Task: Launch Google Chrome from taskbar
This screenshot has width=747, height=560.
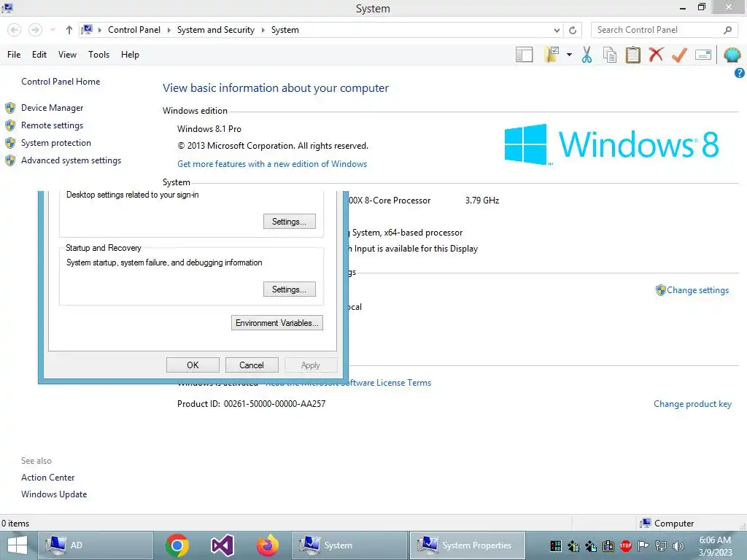Action: point(177,545)
